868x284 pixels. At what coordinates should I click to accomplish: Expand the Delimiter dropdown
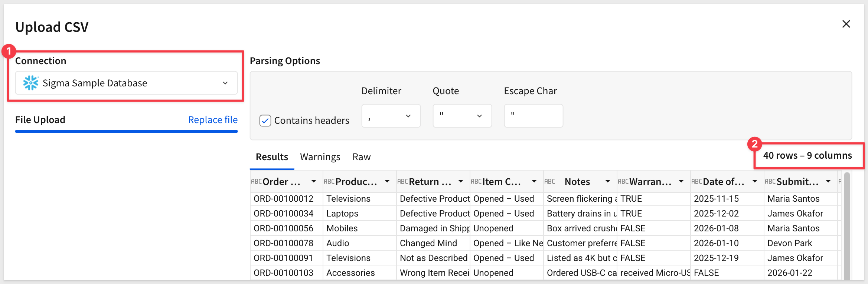391,116
